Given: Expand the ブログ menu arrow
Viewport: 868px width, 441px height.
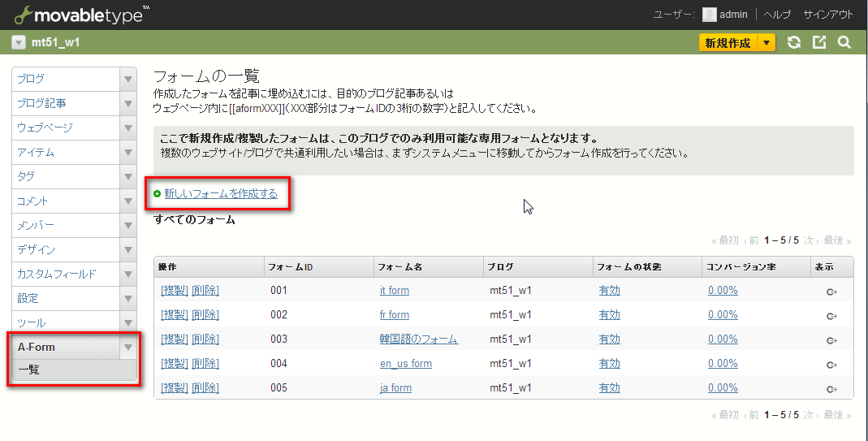Looking at the screenshot, I should point(128,80).
